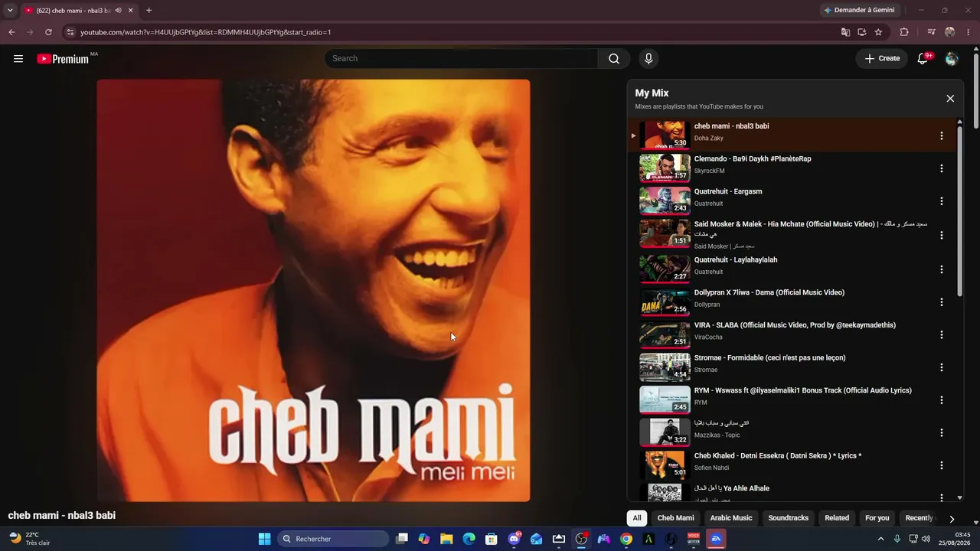The width and height of the screenshot is (980, 551).
Task: Select VIRA - SLABA video title
Action: point(795,325)
